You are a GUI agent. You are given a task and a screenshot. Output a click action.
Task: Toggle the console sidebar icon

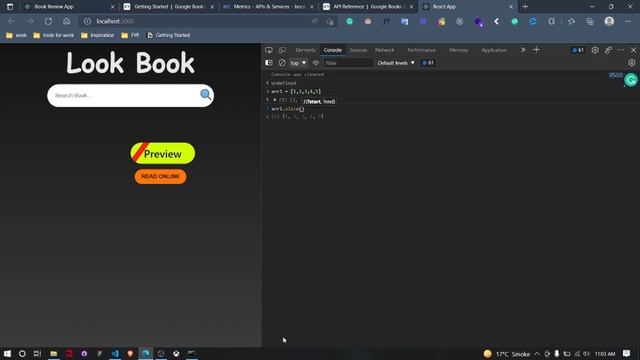pyautogui.click(x=269, y=63)
